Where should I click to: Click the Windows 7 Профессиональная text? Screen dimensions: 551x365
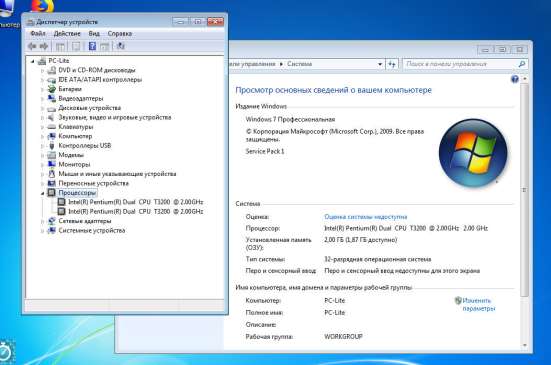coord(290,119)
